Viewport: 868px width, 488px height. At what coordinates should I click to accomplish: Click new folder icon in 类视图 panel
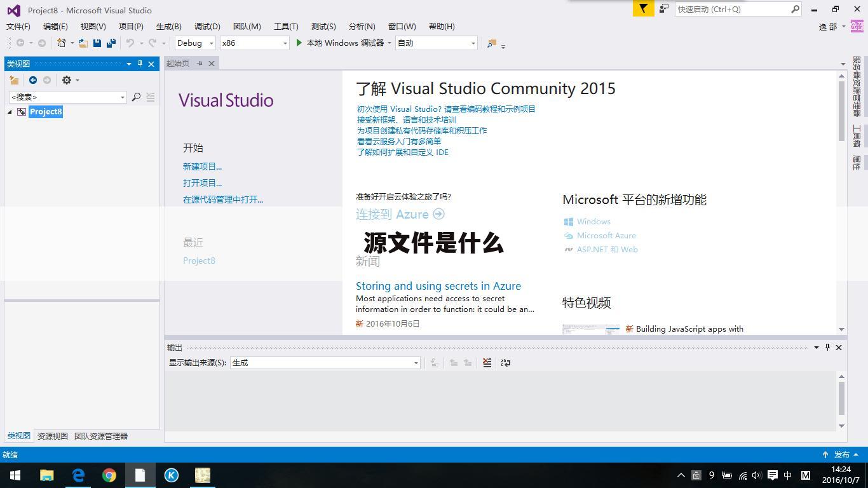(x=14, y=80)
